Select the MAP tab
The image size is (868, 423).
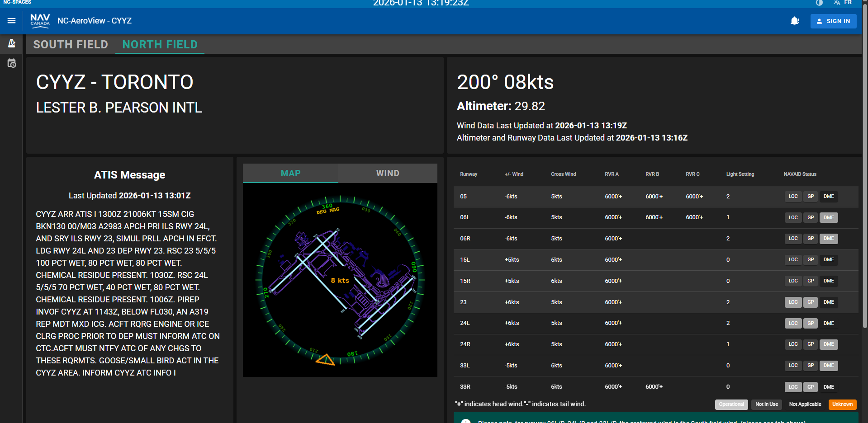click(290, 173)
